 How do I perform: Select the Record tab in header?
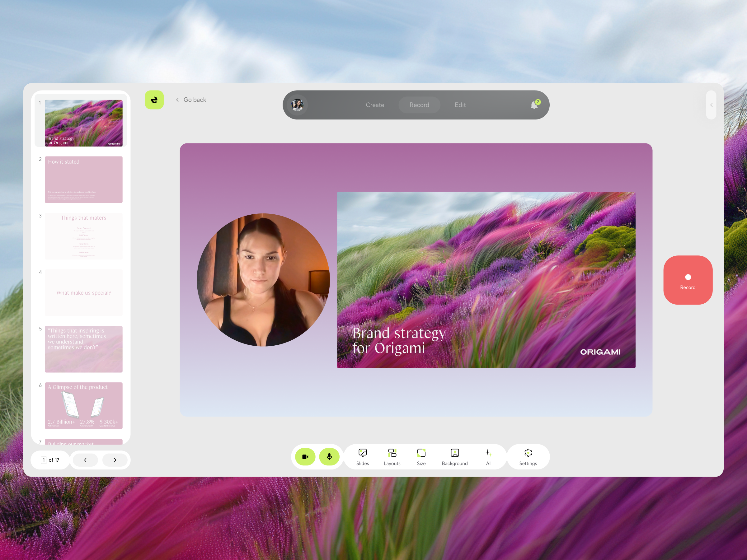[x=419, y=105]
